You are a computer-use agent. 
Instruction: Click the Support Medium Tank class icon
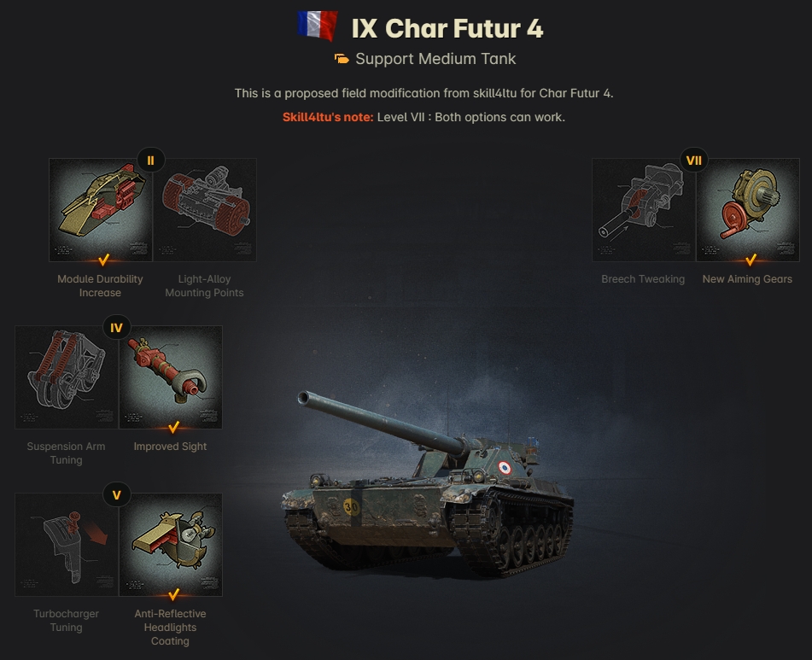(x=342, y=59)
